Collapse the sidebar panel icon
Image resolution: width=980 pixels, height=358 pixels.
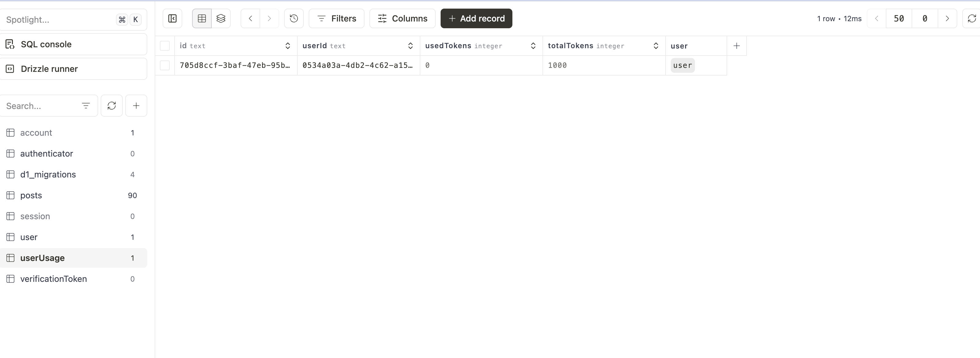[172, 18]
